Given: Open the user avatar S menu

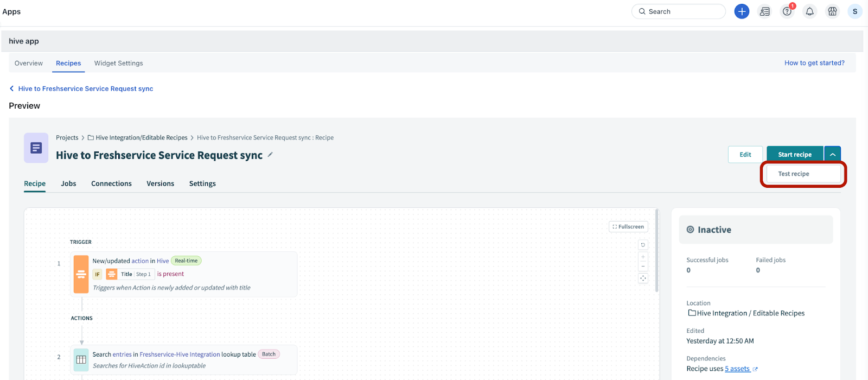Looking at the screenshot, I should pyautogui.click(x=855, y=11).
